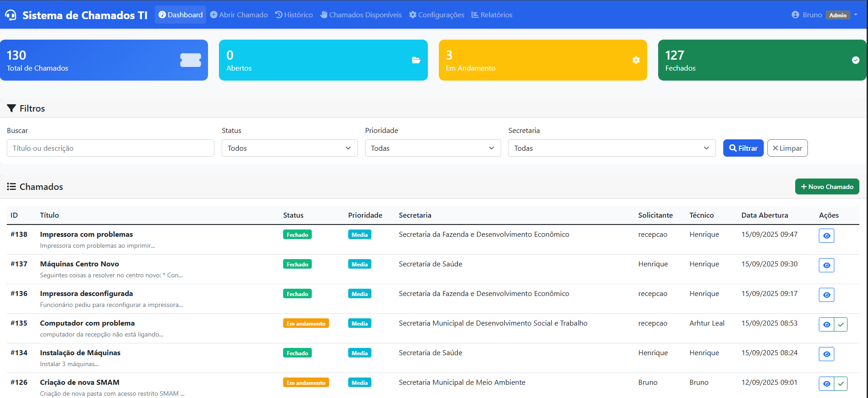Viewport: 868px width, 398px height.
Task: View ticket #137 with eye icon
Action: (x=827, y=265)
